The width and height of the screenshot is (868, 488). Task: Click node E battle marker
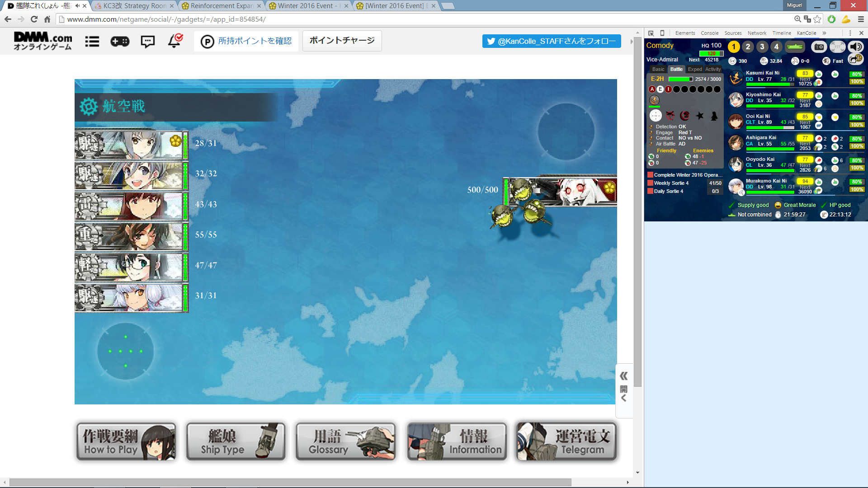pos(660,89)
